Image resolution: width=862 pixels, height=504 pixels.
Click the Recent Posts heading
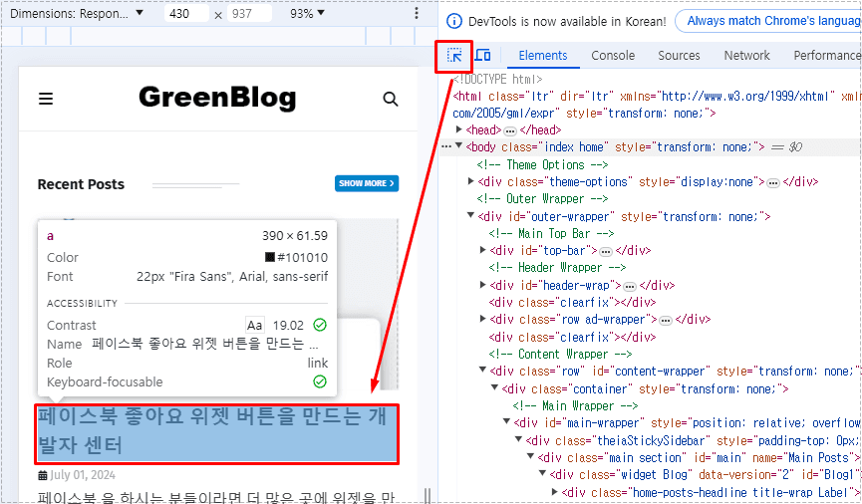coord(81,184)
